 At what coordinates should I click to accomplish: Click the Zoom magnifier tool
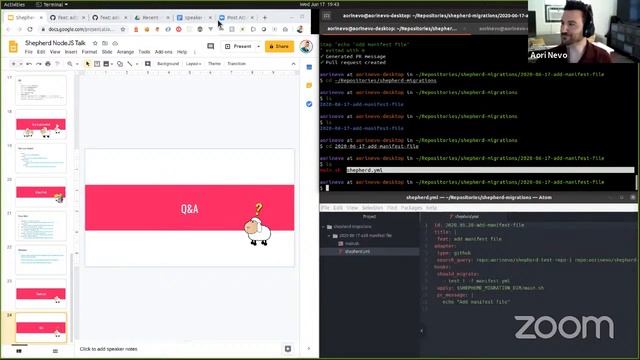coord(70,64)
